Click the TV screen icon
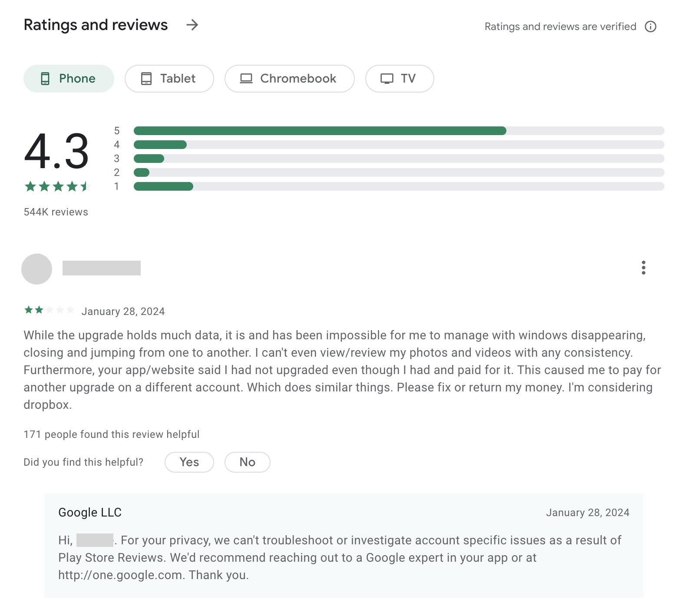 point(386,79)
